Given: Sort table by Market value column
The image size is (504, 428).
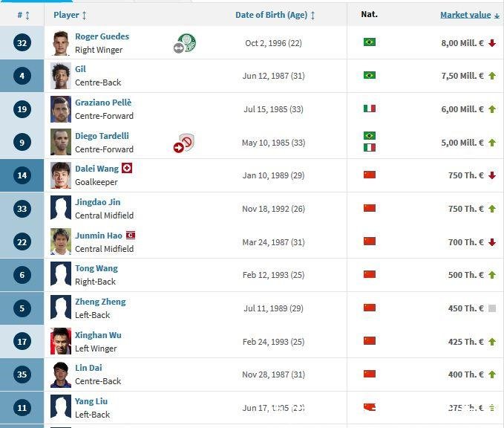Looking at the screenshot, I should (x=465, y=15).
